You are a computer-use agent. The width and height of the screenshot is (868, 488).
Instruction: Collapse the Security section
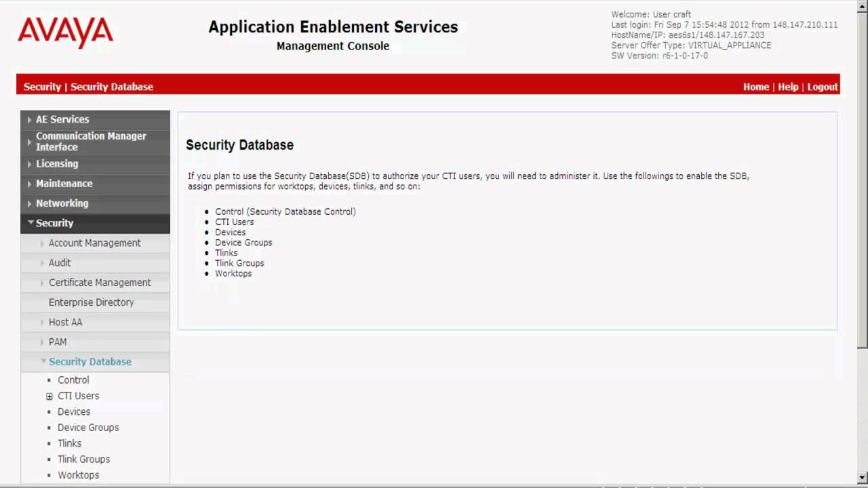pyautogui.click(x=54, y=223)
